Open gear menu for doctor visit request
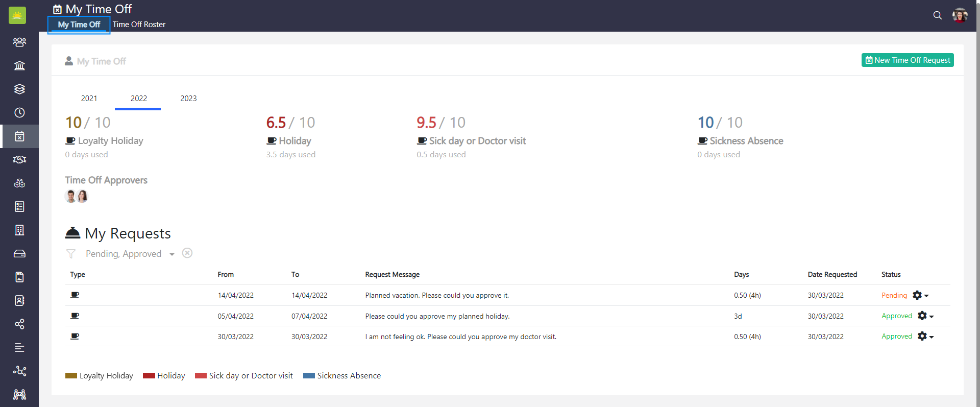Image resolution: width=980 pixels, height=407 pixels. pos(925,337)
